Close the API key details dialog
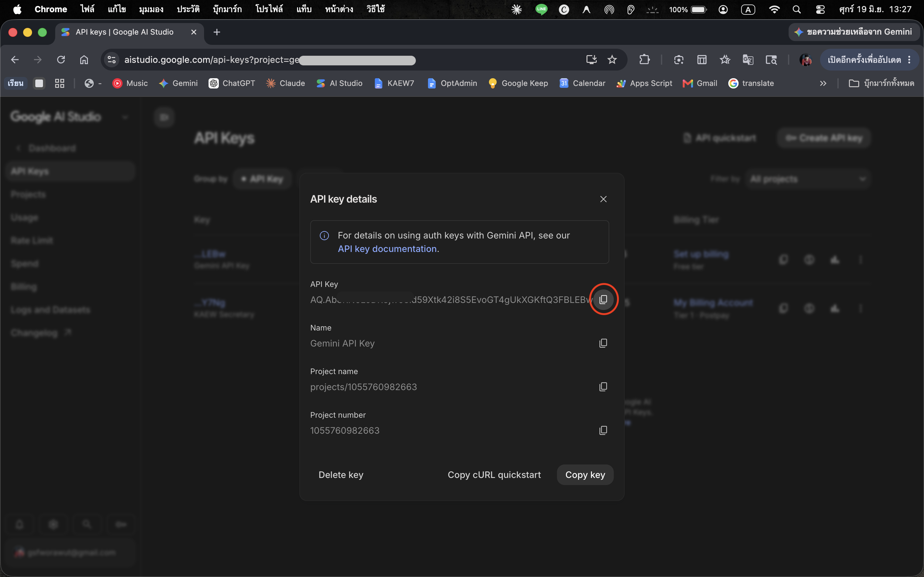The image size is (924, 577). [x=603, y=199]
